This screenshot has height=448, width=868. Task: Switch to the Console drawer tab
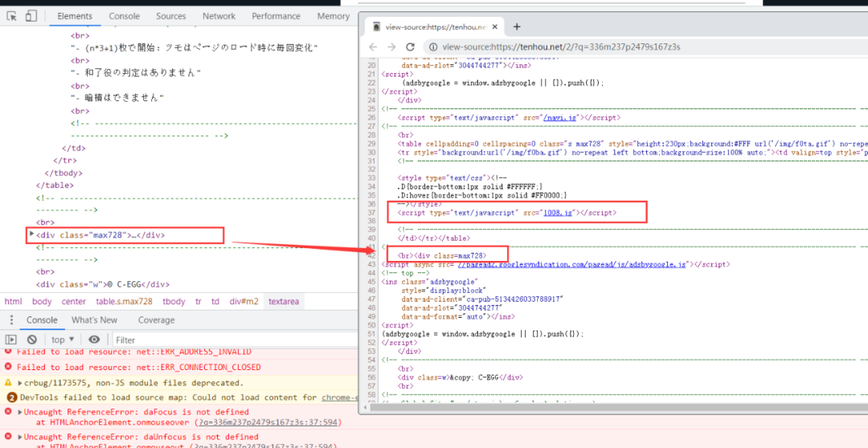tap(42, 320)
